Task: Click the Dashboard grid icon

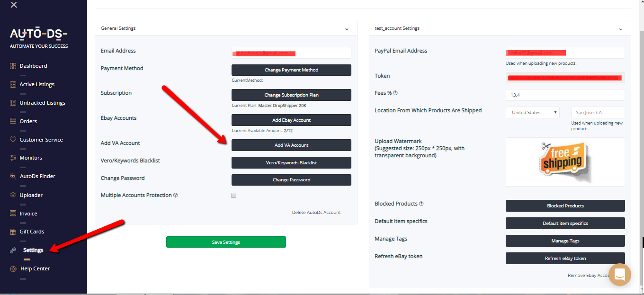Action: pyautogui.click(x=13, y=66)
